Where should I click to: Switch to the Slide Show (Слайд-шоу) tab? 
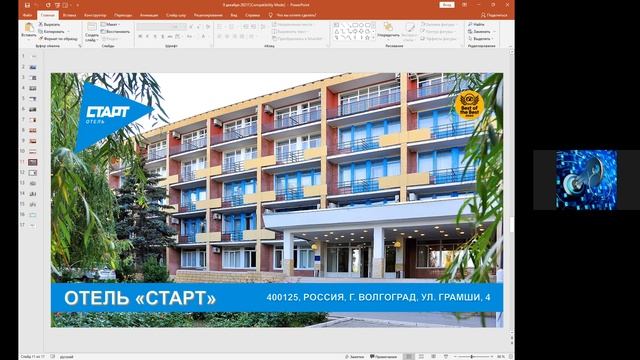click(176, 15)
